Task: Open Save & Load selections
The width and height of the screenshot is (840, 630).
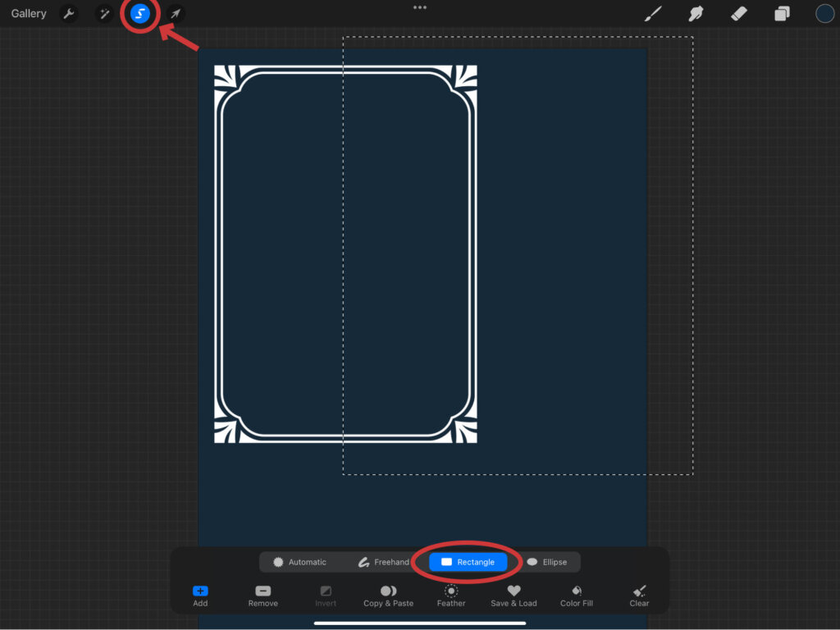Action: click(x=514, y=596)
